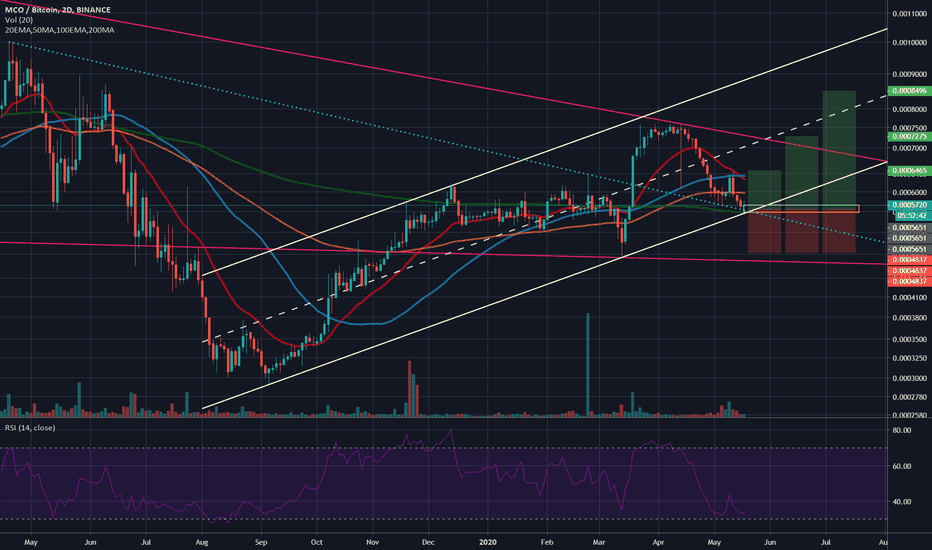
Task: Click the Sep date label on time axis
Action: click(x=261, y=542)
